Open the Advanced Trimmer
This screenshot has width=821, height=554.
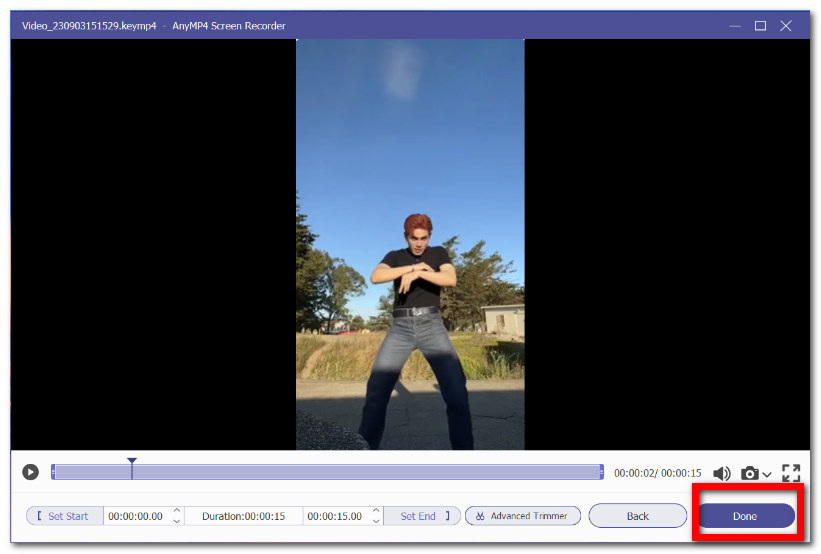(523, 516)
